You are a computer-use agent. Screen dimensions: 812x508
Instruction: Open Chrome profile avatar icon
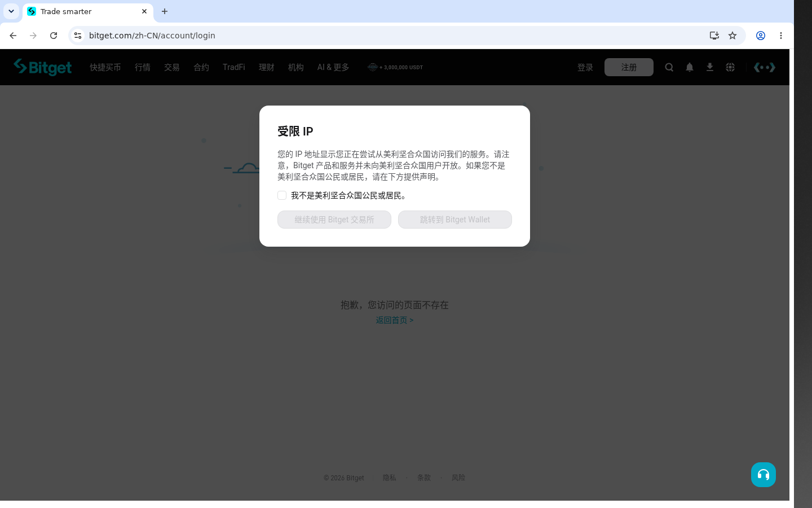coord(761,36)
